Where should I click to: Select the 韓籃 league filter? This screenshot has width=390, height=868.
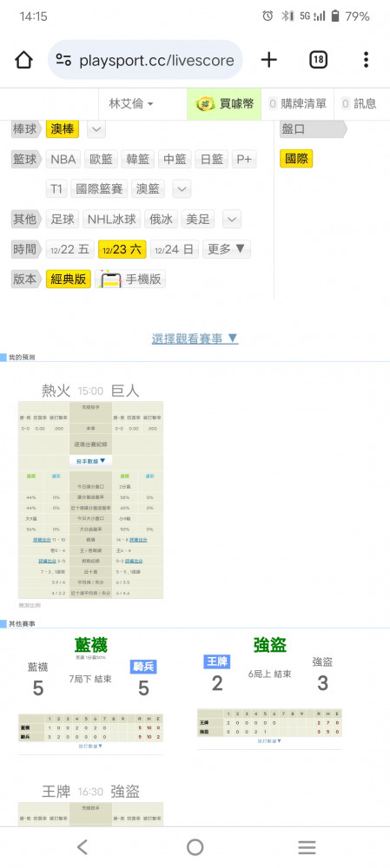(138, 160)
